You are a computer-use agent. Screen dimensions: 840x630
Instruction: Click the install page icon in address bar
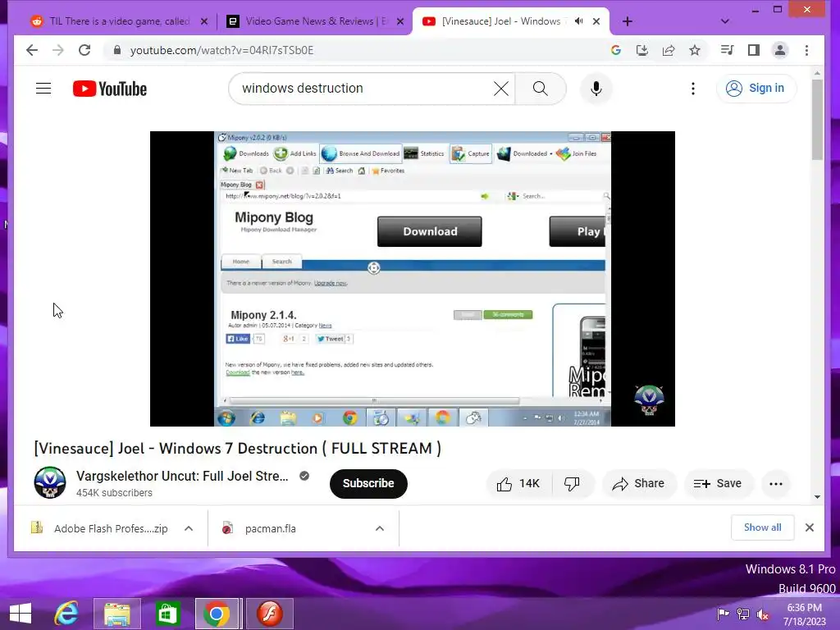tap(641, 50)
